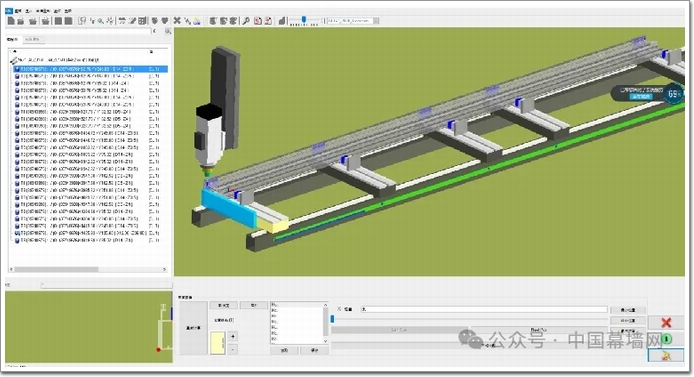Screen dimensions: 694x377
Task: Click the red X cancel button
Action: [666, 322]
